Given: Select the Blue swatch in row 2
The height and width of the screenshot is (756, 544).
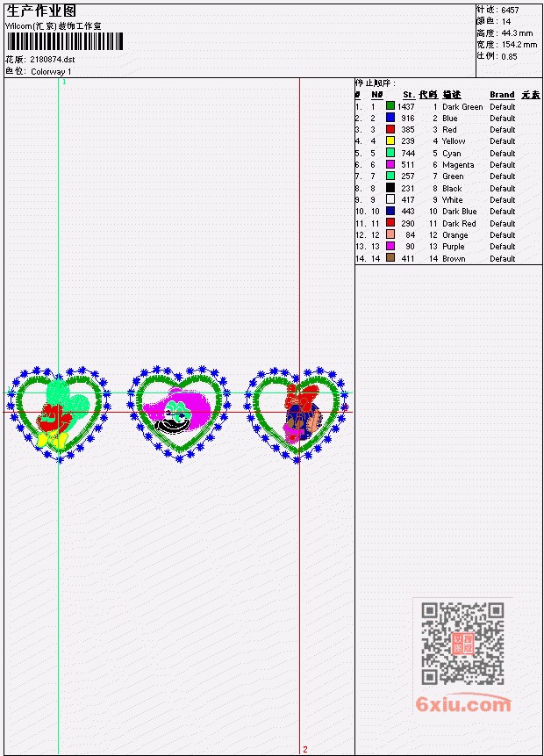Looking at the screenshot, I should [x=390, y=118].
